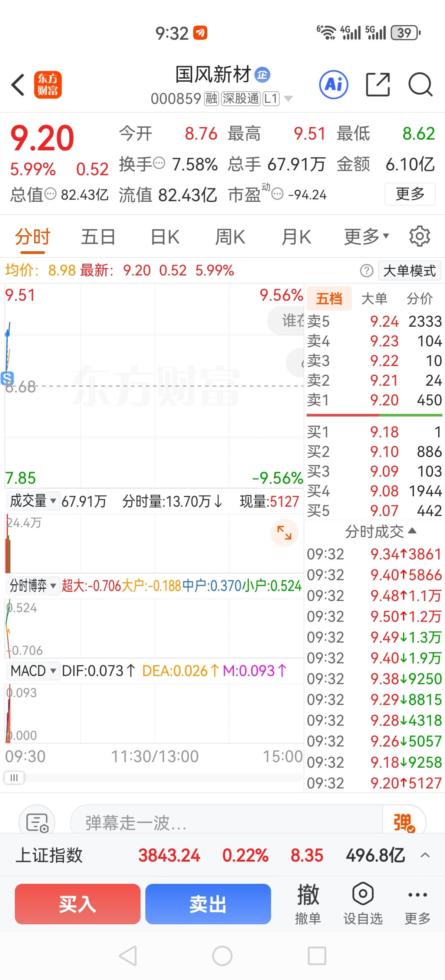This screenshot has height=980, width=445.
Task: Tap the blue S marker on chart
Action: [7, 378]
